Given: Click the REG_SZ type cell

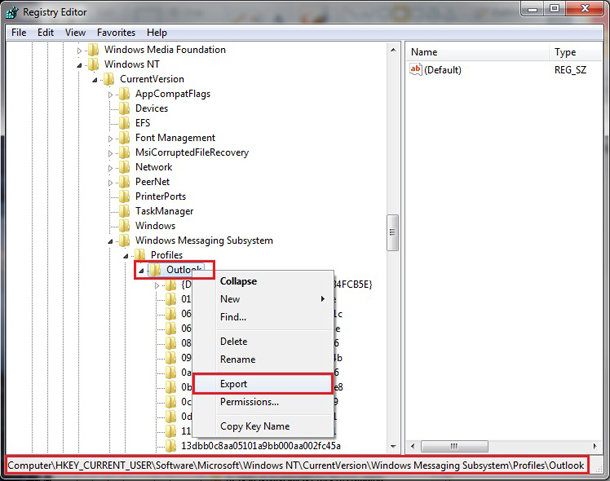Looking at the screenshot, I should (x=570, y=70).
